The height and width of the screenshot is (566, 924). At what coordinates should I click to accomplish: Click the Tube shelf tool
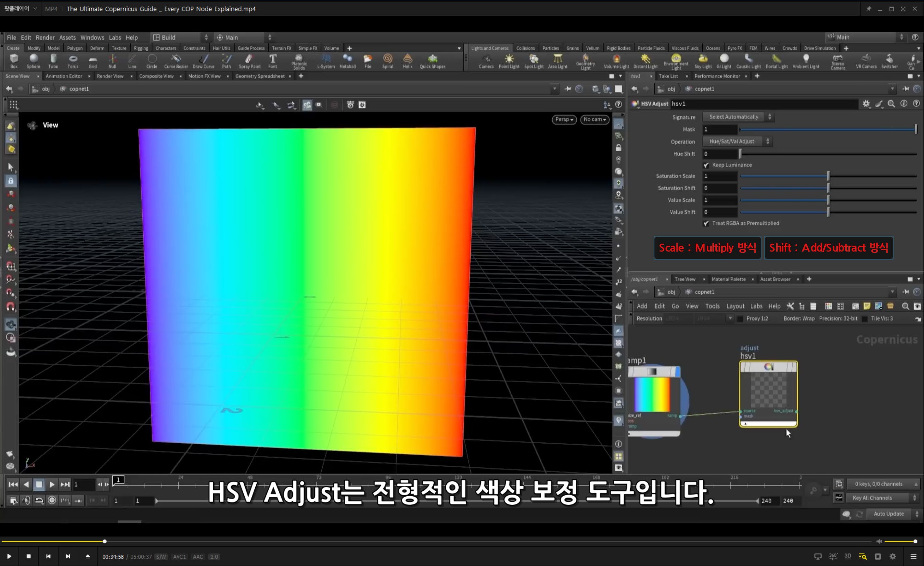(53, 61)
